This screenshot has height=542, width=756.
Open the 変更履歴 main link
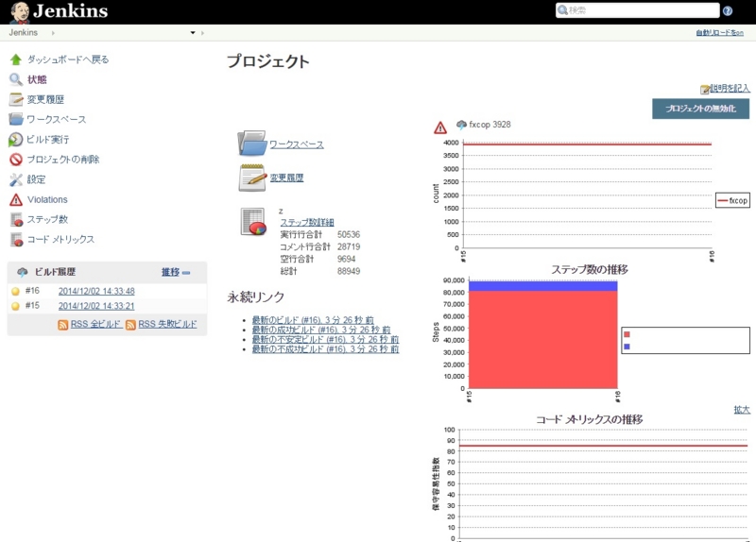287,178
